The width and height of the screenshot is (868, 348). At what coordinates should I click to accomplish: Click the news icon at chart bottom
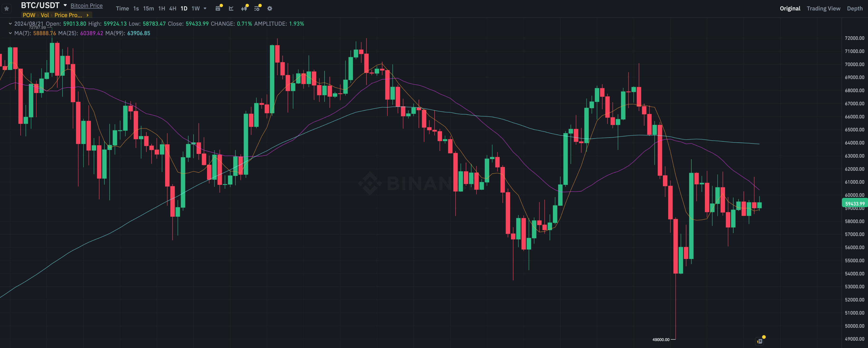tap(759, 341)
